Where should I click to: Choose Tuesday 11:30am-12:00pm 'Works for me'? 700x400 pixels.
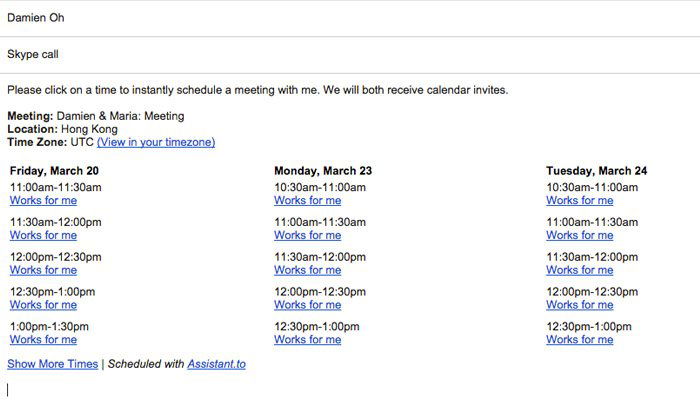point(579,270)
